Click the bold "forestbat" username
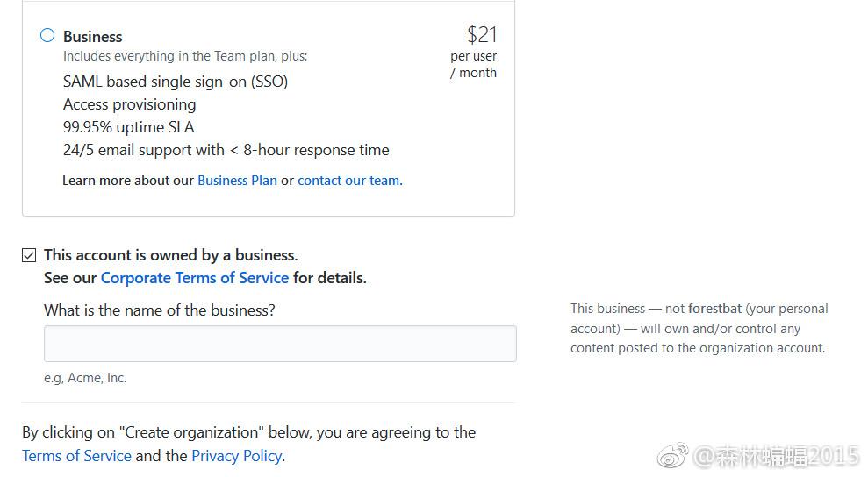This screenshot has width=868, height=477. click(714, 309)
